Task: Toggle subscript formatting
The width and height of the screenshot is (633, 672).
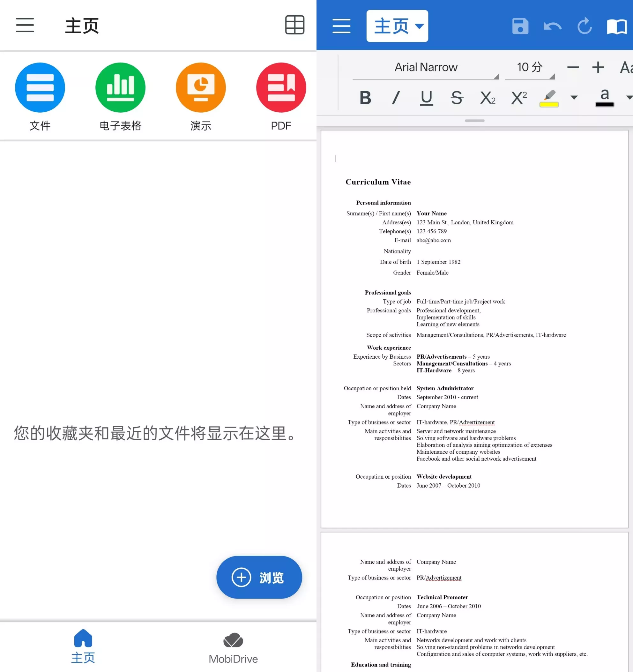Action: click(x=487, y=98)
